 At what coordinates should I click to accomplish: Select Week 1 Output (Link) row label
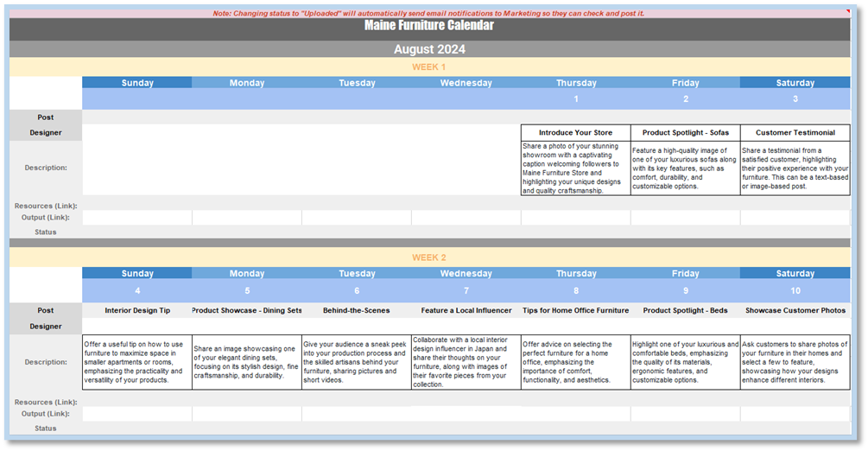coord(46,218)
